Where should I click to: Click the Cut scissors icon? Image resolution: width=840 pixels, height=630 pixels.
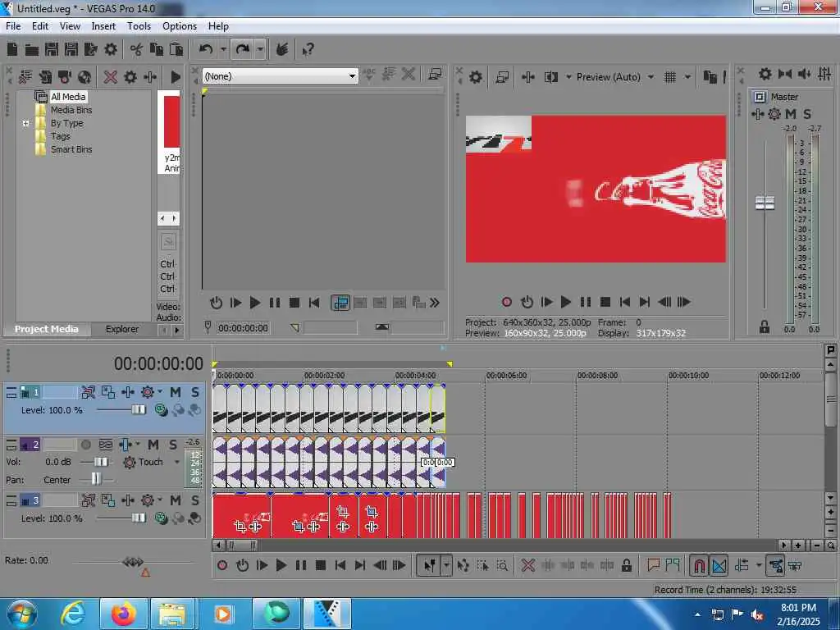coord(136,50)
